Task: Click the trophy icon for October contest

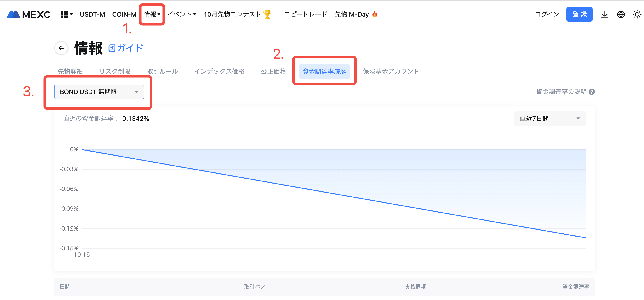Action: click(267, 14)
